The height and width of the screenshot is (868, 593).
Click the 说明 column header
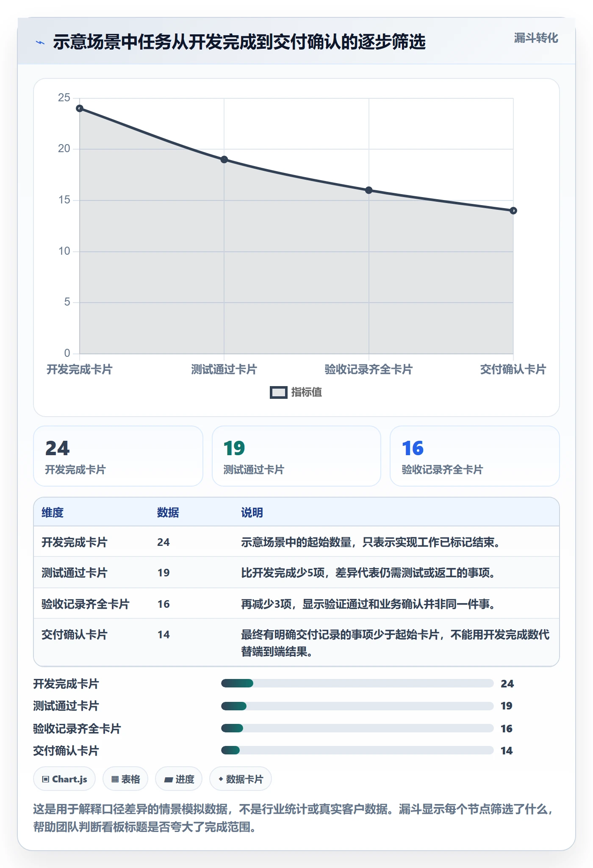[x=252, y=512]
